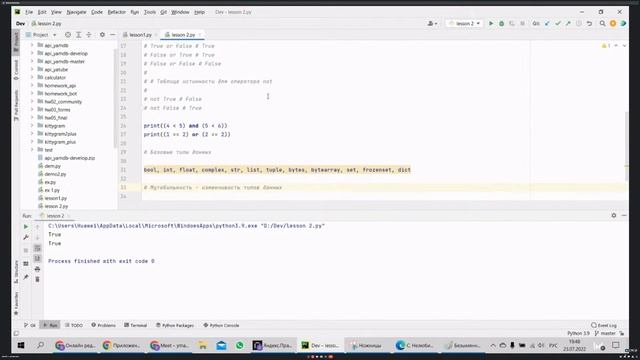Click Windows Start button

[21, 345]
